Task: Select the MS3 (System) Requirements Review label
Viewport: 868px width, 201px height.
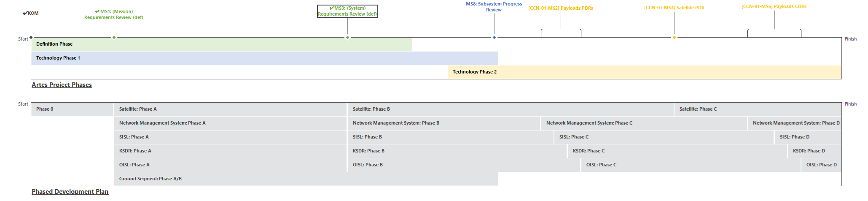Action: point(347,11)
